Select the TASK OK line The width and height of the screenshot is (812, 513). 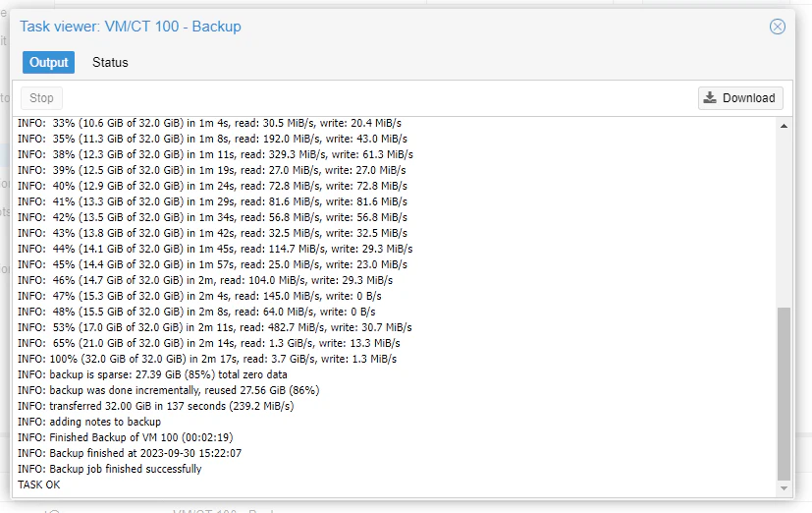tap(39, 484)
